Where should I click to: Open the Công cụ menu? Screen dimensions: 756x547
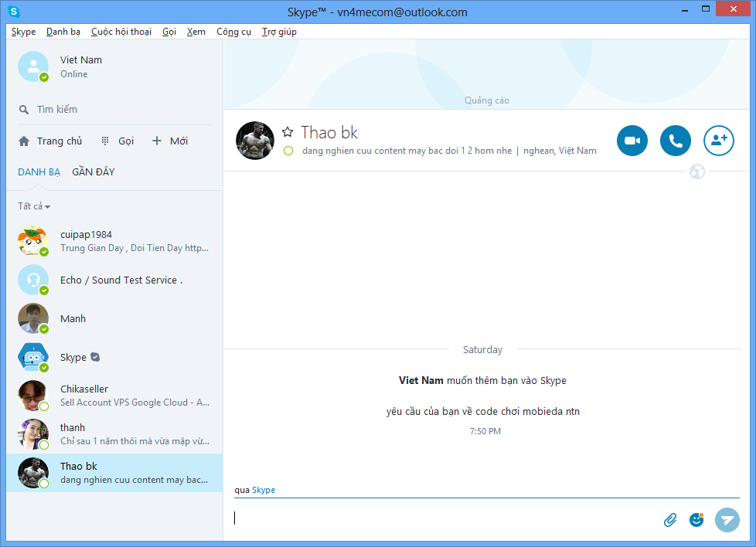tap(234, 32)
